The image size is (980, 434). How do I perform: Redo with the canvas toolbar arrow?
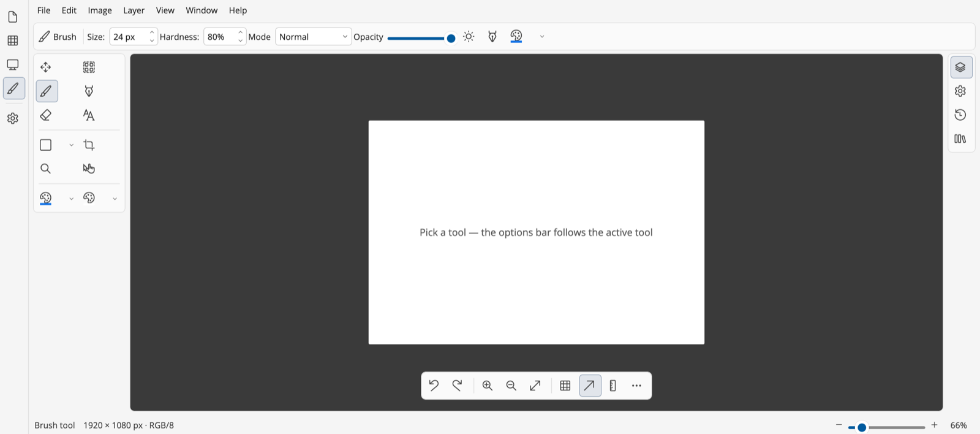coord(458,386)
